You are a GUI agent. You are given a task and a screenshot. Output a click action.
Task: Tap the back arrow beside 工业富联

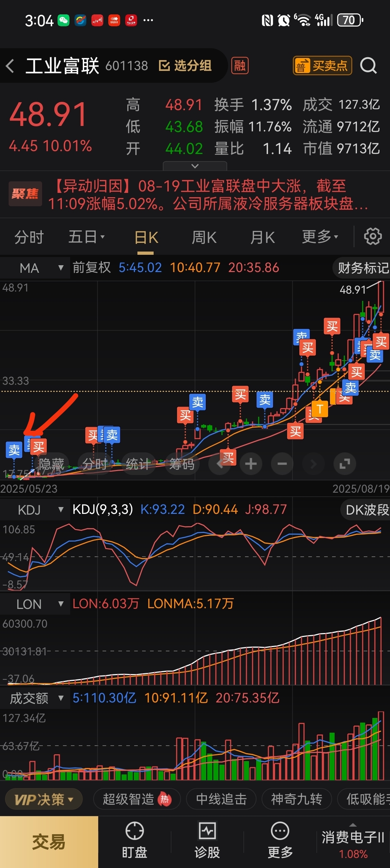point(10,66)
